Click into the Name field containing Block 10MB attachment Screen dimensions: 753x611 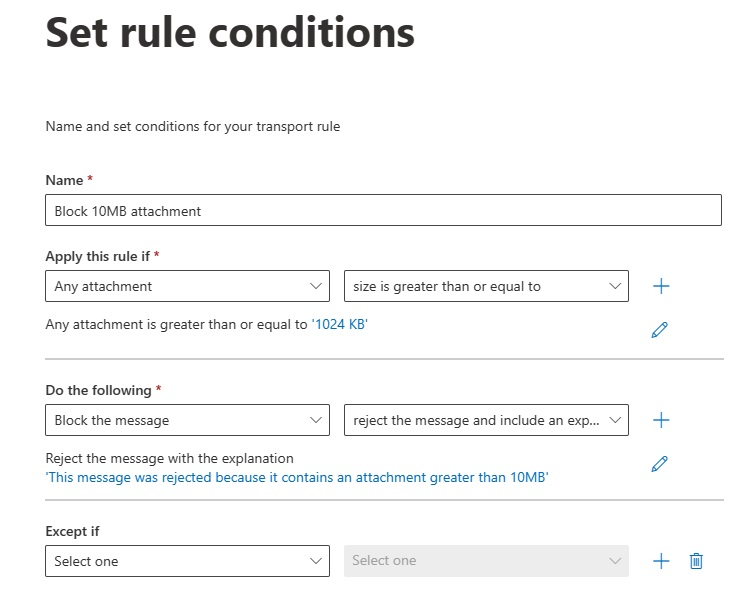tap(383, 211)
